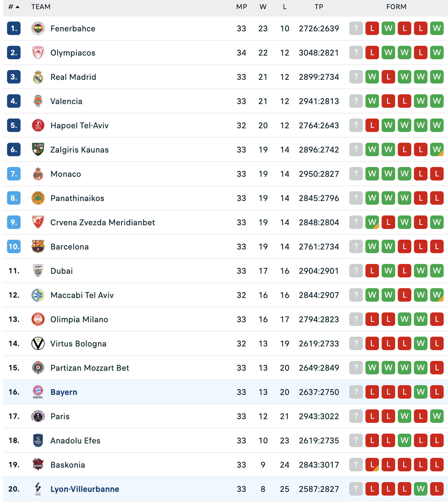Click the Panathinaikos clover logo

pos(38,198)
